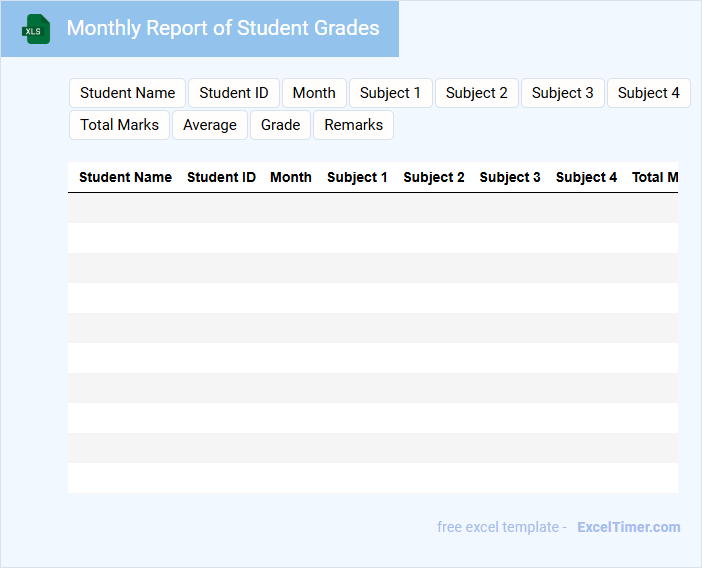Pick the Subject 3 tag button
The width and height of the screenshot is (702, 568).
(562, 93)
